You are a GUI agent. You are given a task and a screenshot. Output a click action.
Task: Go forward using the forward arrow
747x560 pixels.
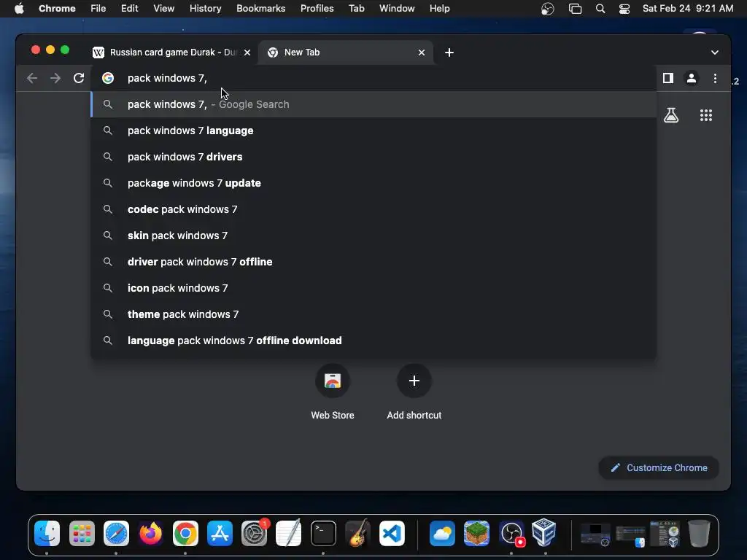(x=55, y=78)
